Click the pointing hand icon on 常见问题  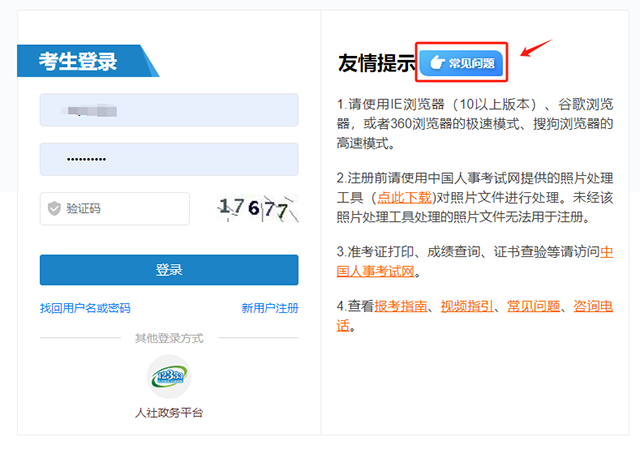(437, 63)
